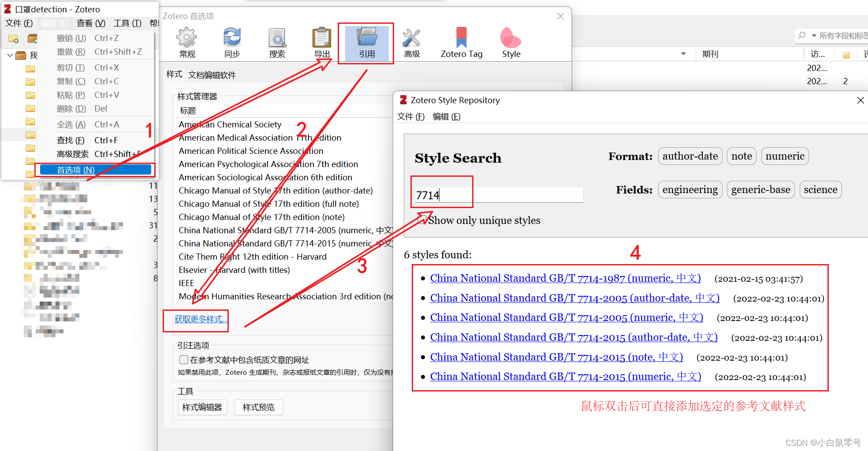This screenshot has height=451, width=868.
Task: Click the 样式预览 button
Action: point(259,407)
